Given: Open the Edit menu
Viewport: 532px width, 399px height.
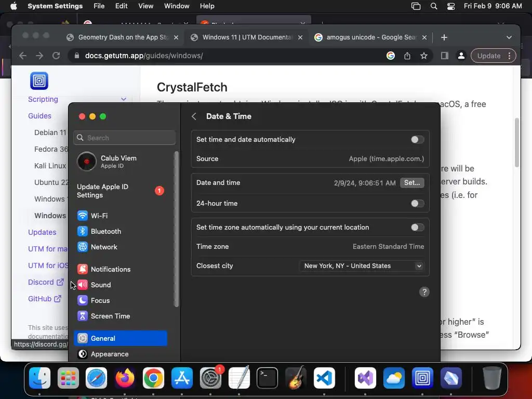Looking at the screenshot, I should coord(121,6).
